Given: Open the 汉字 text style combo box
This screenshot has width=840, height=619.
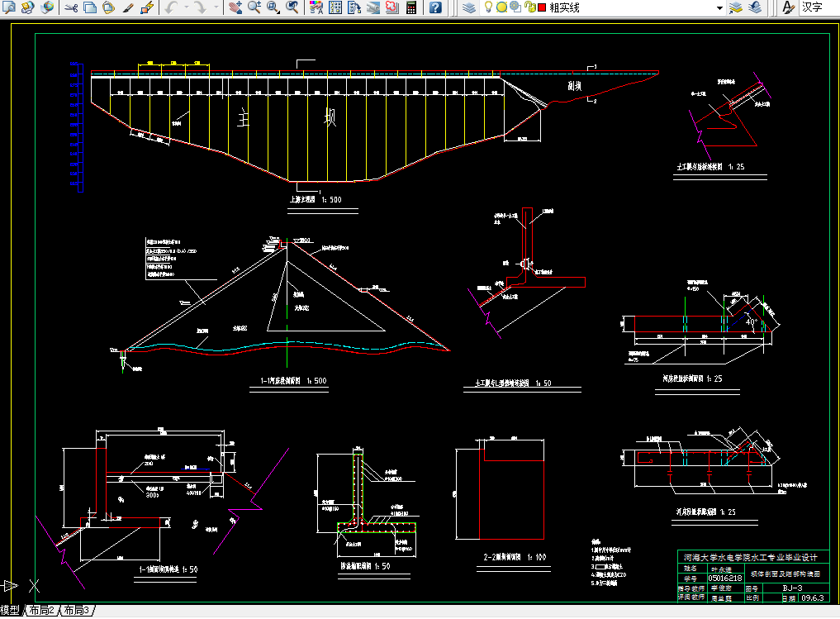Looking at the screenshot, I should pyautogui.click(x=819, y=7).
